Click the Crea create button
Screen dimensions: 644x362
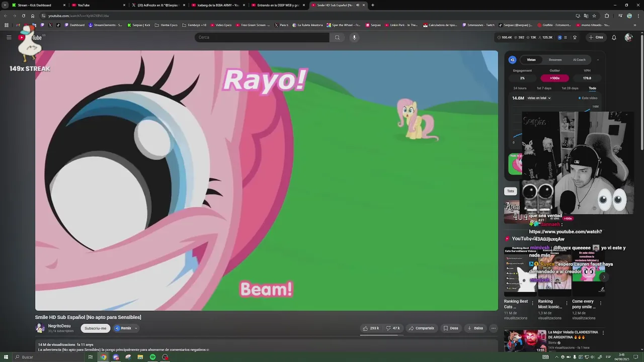(596, 37)
